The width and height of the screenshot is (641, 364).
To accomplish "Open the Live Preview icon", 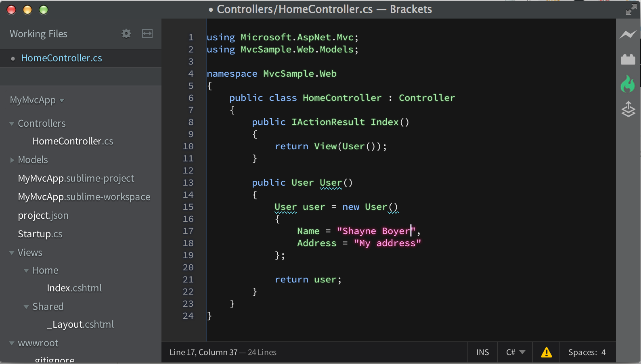I will pos(628,35).
